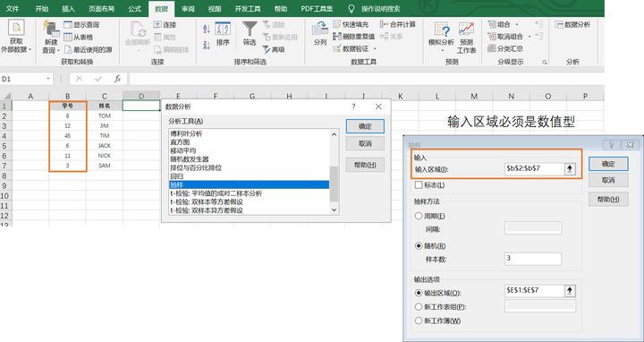Sort descending with the Z-A icon
644x342 pixels.
click(207, 45)
